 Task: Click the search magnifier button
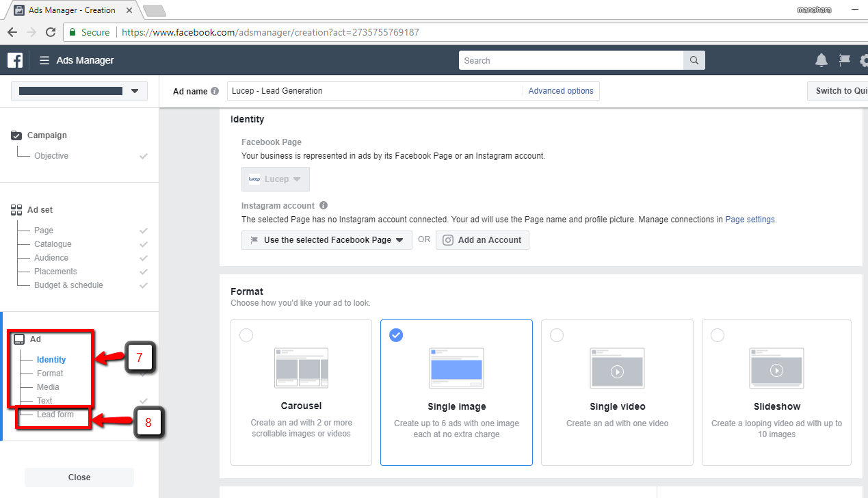(x=694, y=60)
